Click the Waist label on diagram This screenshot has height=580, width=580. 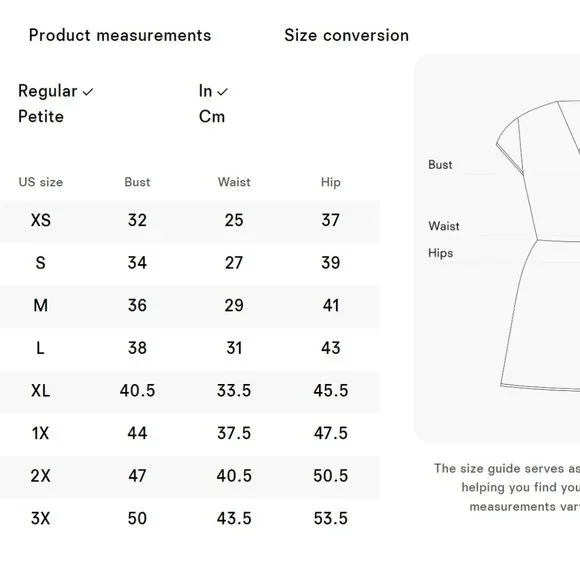[x=444, y=226]
